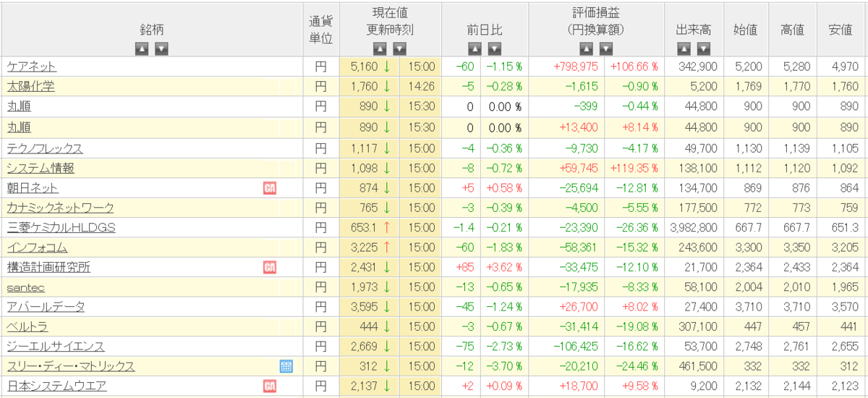Viewport: 868px width, 398px height.
Task: Click 太陽化学 update time 14:26
Action: (422, 87)
